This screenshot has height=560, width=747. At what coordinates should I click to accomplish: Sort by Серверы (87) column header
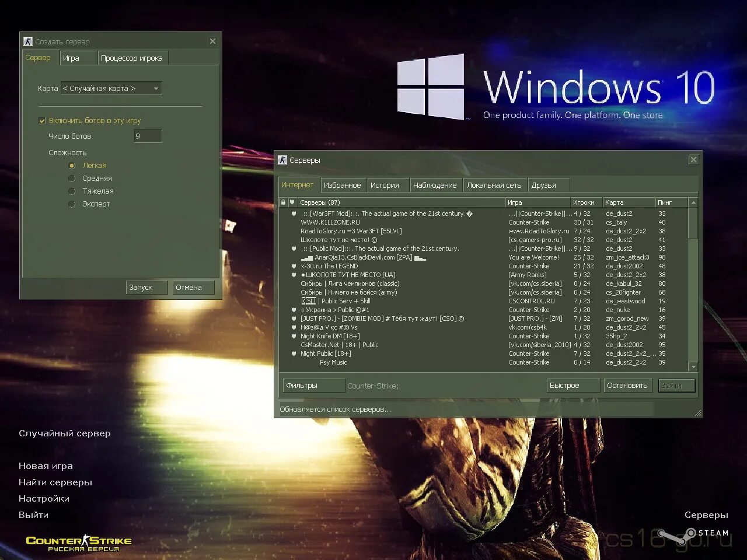(x=401, y=202)
